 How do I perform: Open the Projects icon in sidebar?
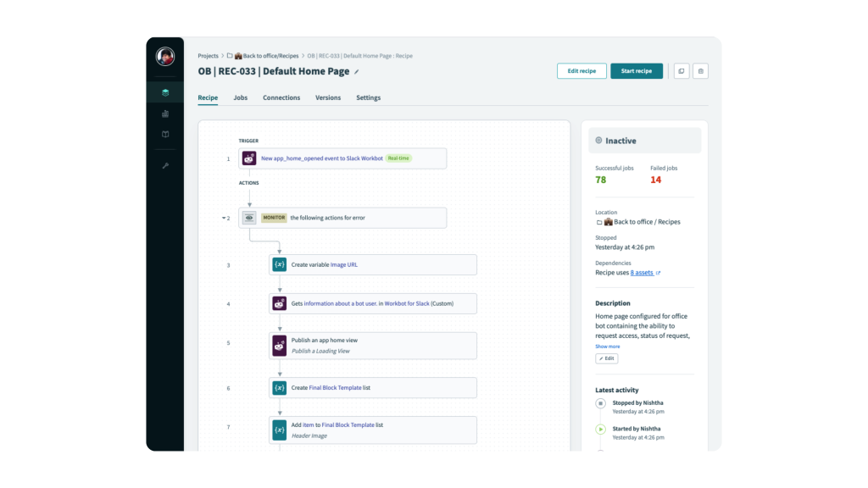(165, 92)
